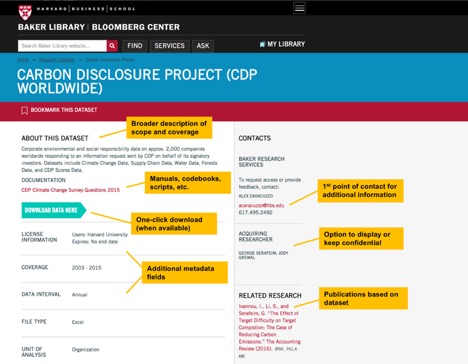Screen dimensions: 468x364
Task: Click the bookmark icon beside Bookmark This Dataset
Action: click(24, 110)
